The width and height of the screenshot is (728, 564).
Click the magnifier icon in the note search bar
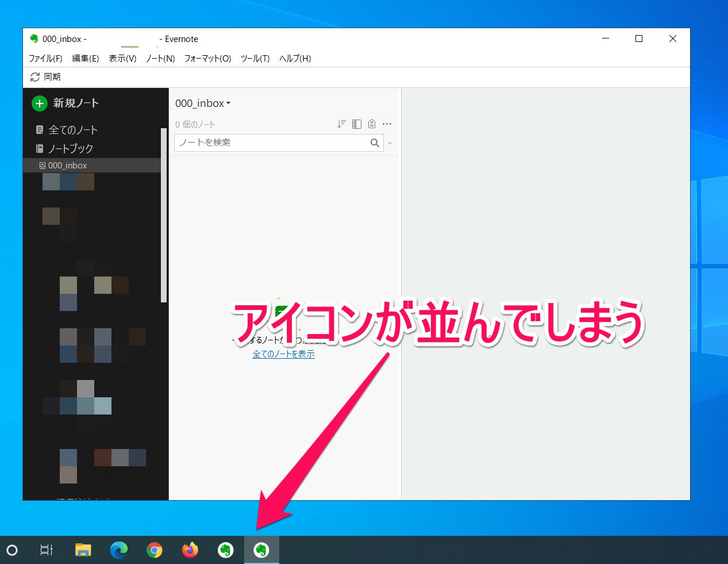375,143
